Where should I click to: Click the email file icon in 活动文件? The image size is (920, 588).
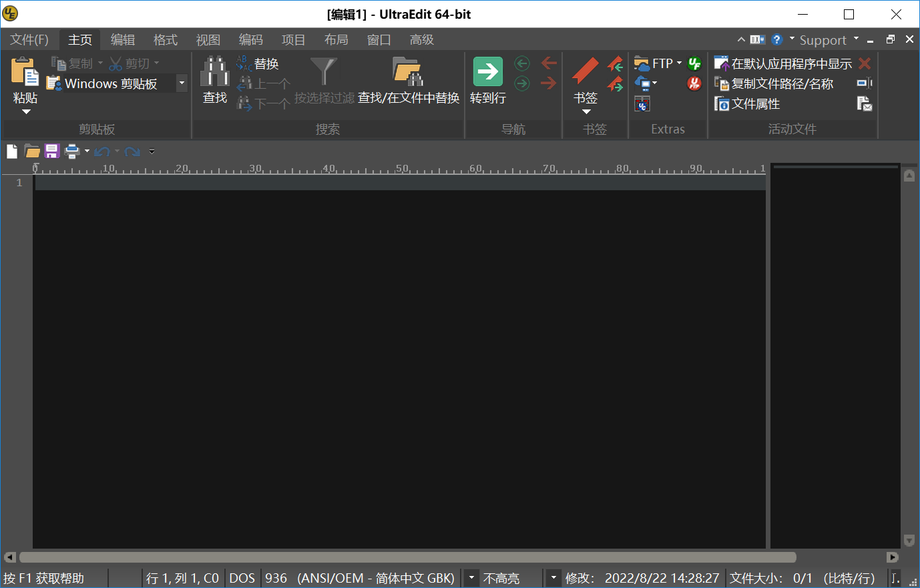coord(865,103)
